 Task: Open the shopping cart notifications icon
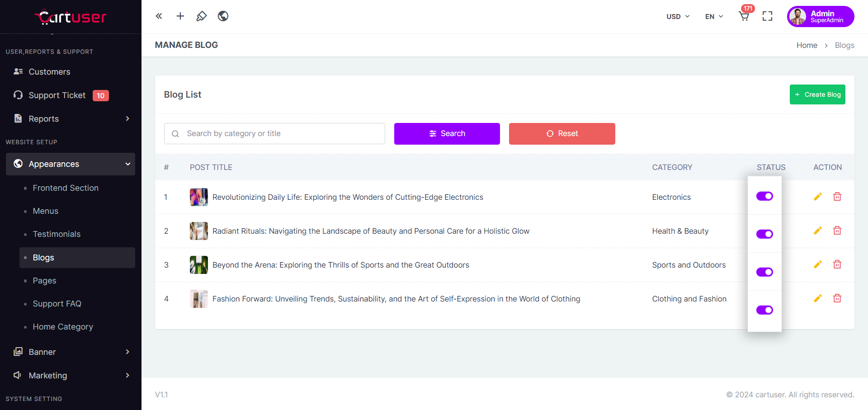tap(744, 16)
